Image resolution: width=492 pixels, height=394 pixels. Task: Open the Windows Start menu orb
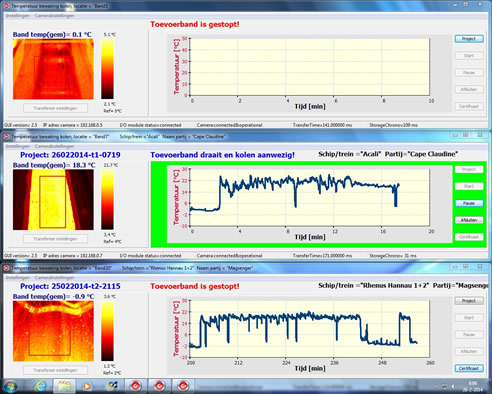(10, 386)
